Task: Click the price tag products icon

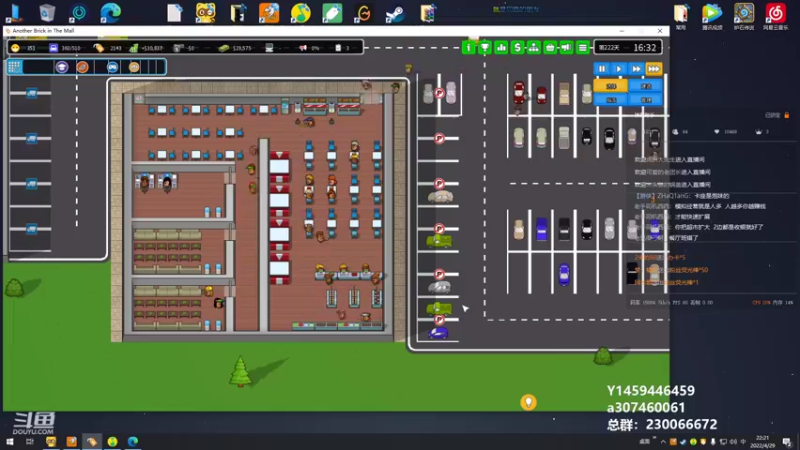Action: click(99, 48)
